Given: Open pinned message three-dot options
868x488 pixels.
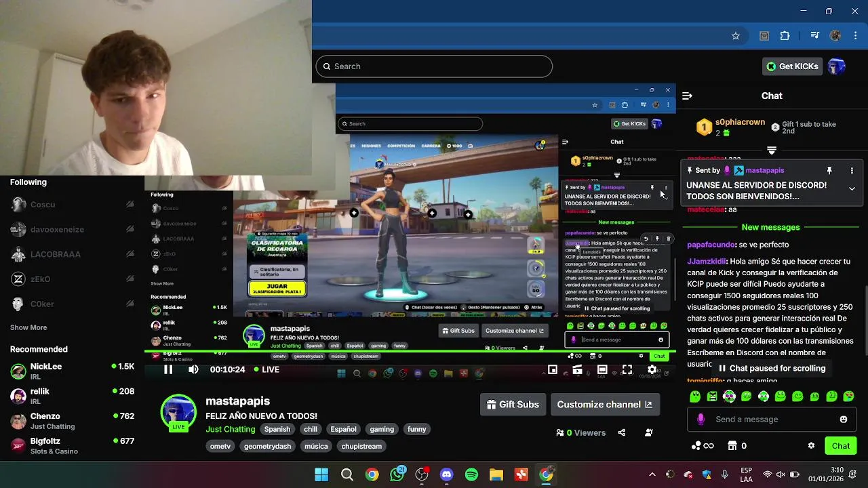Looking at the screenshot, I should [852, 171].
